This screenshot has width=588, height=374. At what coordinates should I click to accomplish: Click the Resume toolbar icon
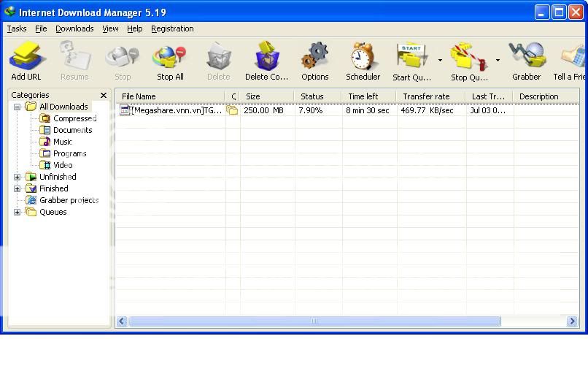click(x=75, y=56)
